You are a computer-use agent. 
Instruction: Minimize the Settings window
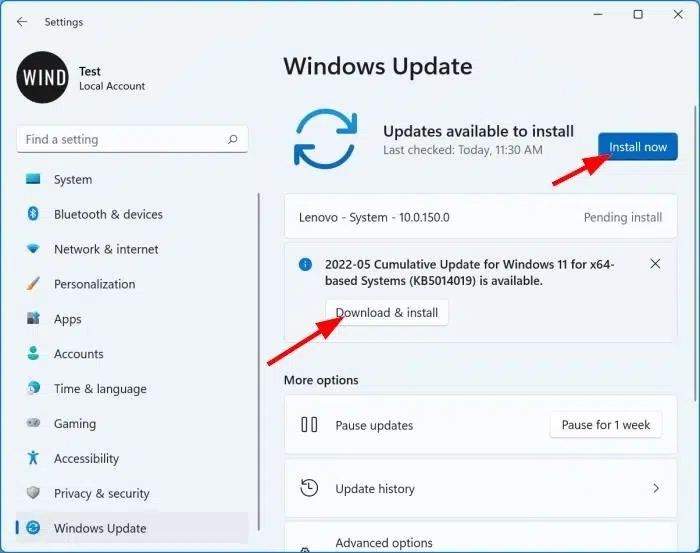598,15
